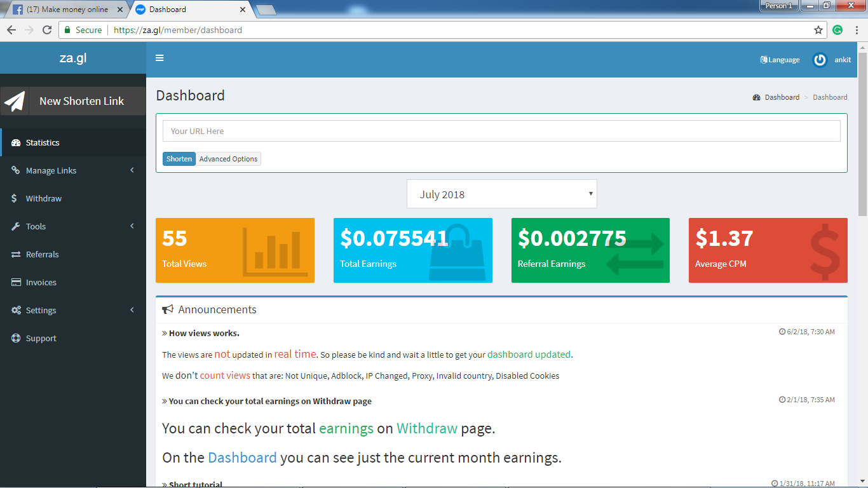Open the Language selector in header
Viewport: 868px width, 488px height.
click(780, 60)
